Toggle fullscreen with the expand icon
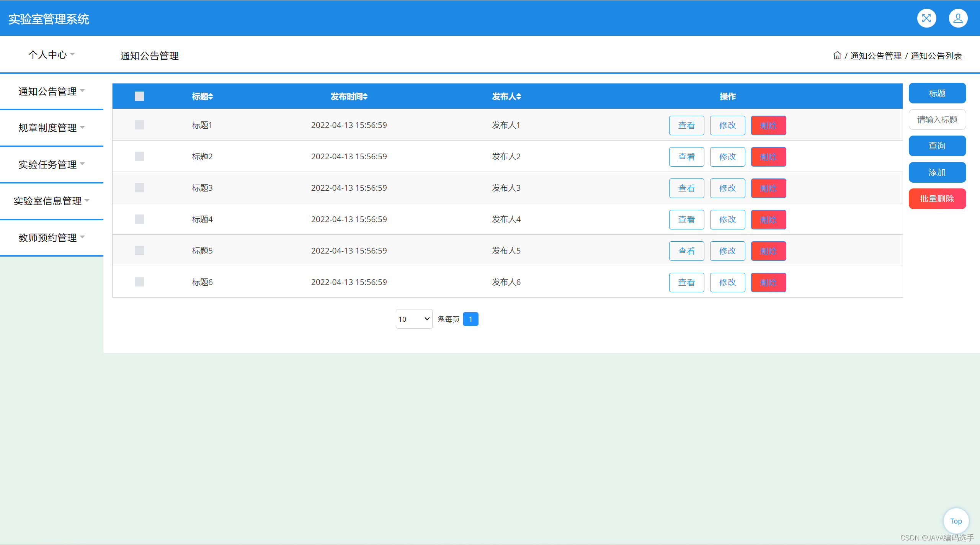This screenshot has height=545, width=980. tap(926, 18)
